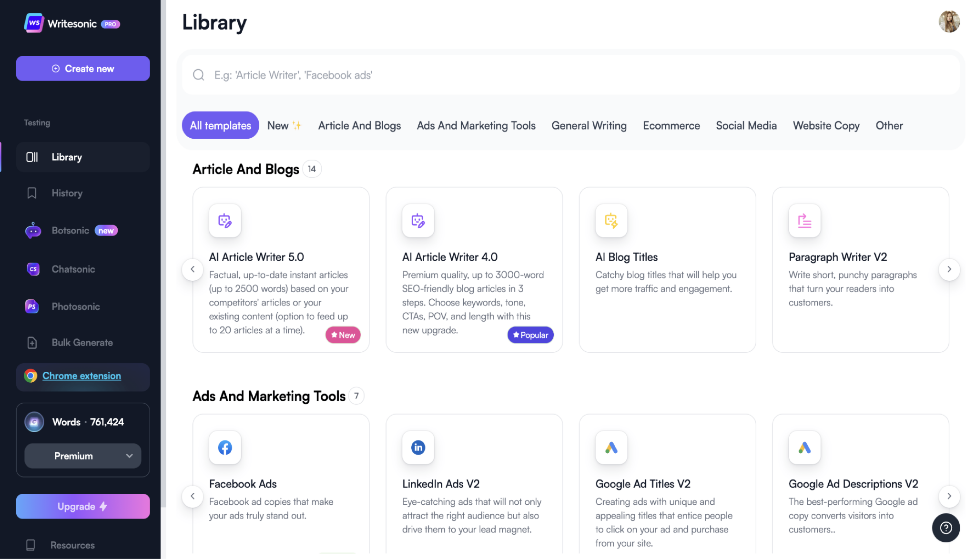Click the AI Blog Titles icon
Image resolution: width=976 pixels, height=560 pixels.
coord(611,220)
